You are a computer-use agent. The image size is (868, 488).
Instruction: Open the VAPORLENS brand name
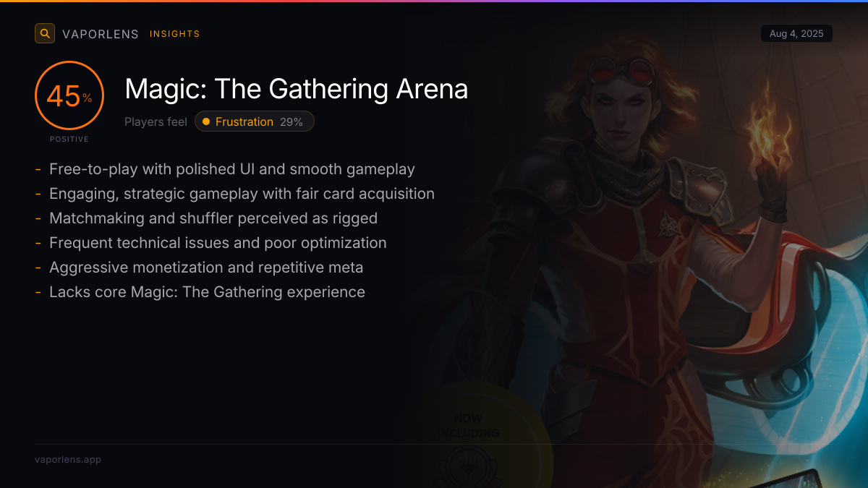coord(101,34)
